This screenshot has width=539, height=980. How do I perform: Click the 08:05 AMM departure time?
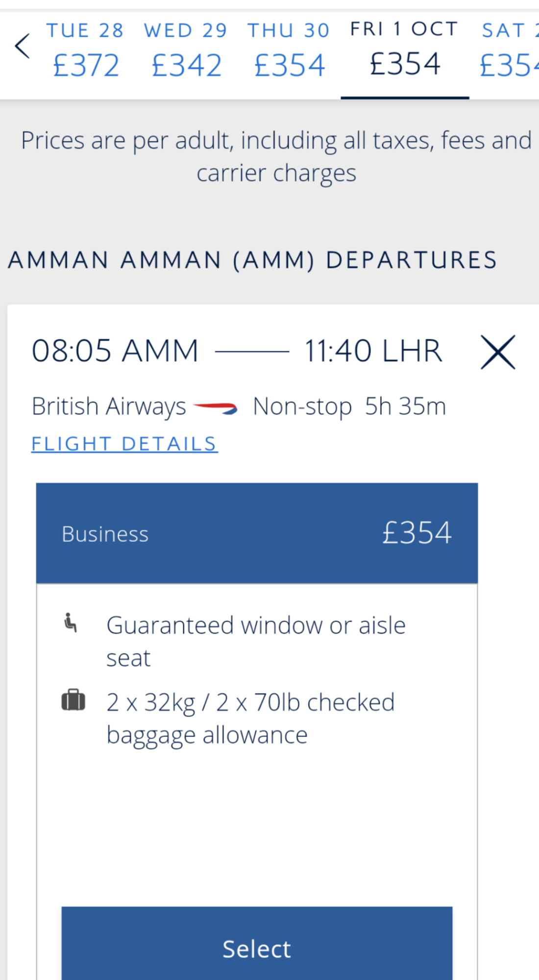click(115, 351)
